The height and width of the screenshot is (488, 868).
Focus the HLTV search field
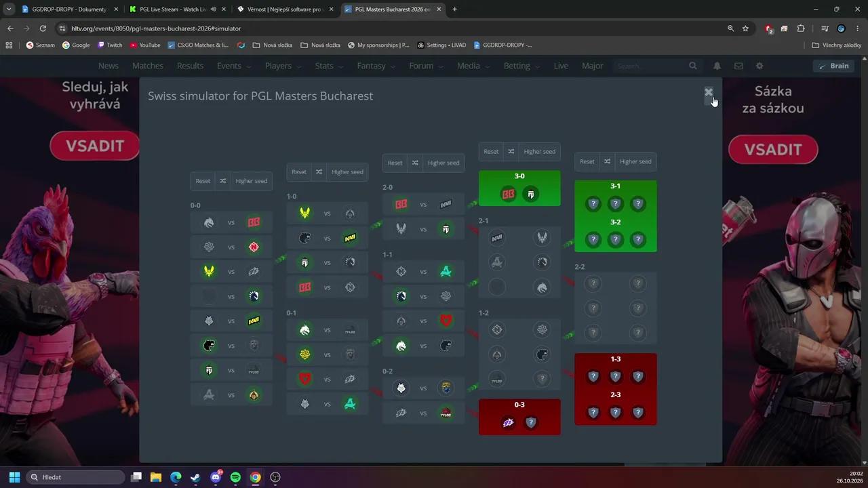click(x=650, y=66)
